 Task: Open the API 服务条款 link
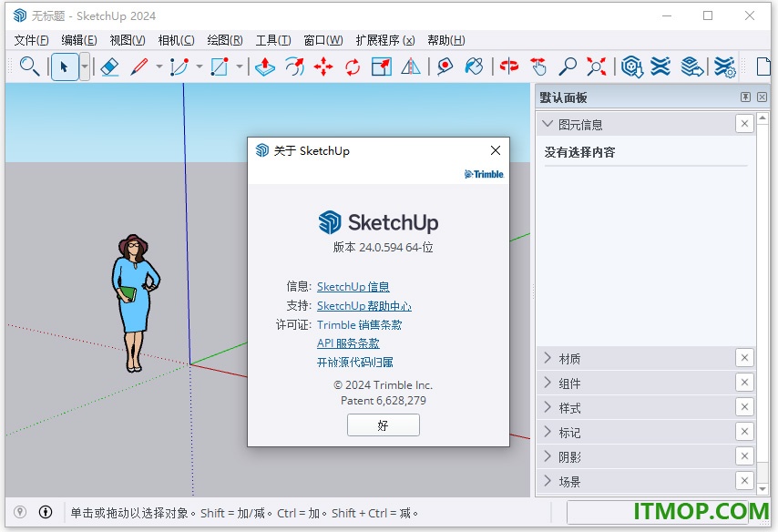coord(348,343)
